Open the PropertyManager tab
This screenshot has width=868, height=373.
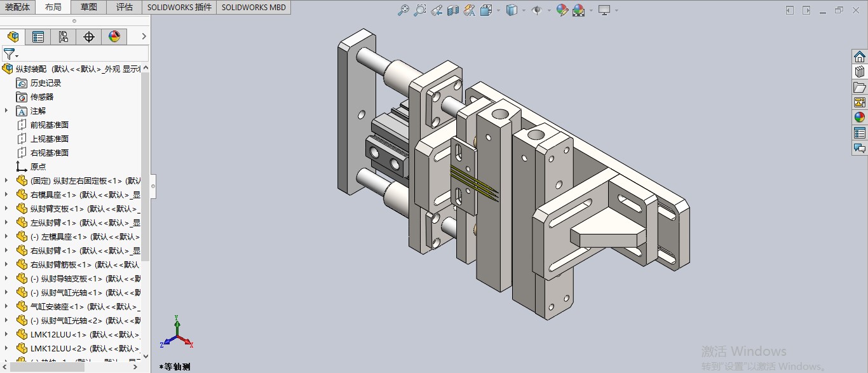coord(38,37)
